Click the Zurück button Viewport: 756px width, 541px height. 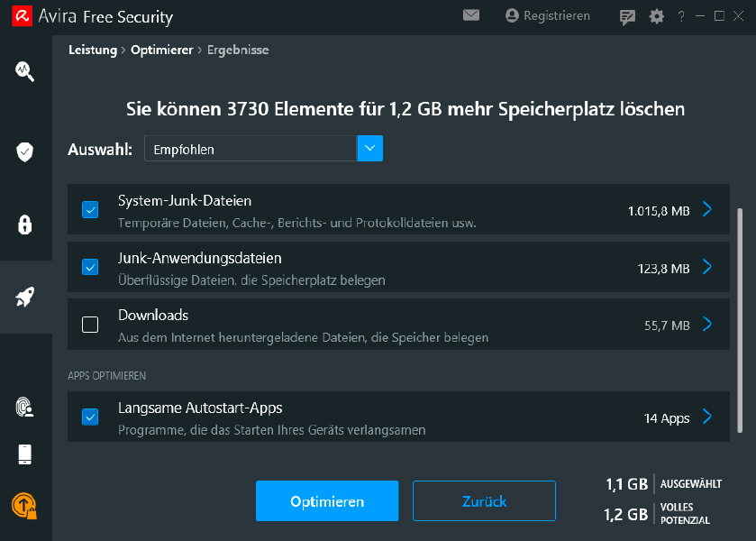coord(484,500)
